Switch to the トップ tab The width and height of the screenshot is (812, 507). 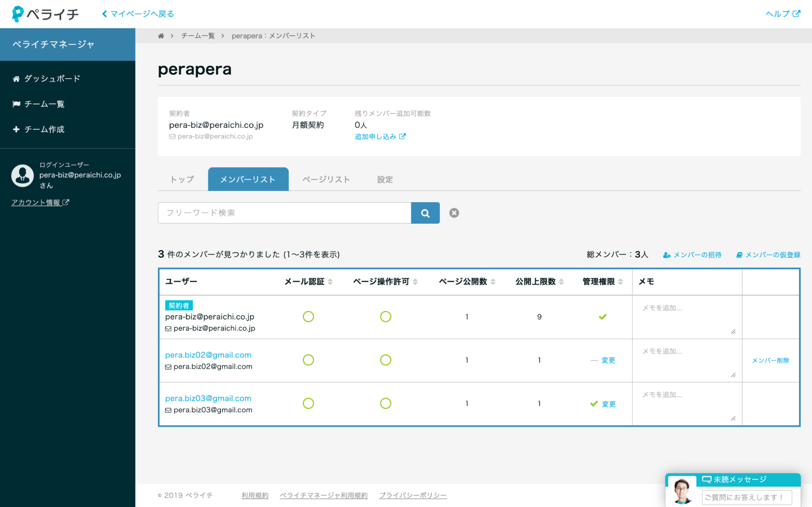click(182, 179)
